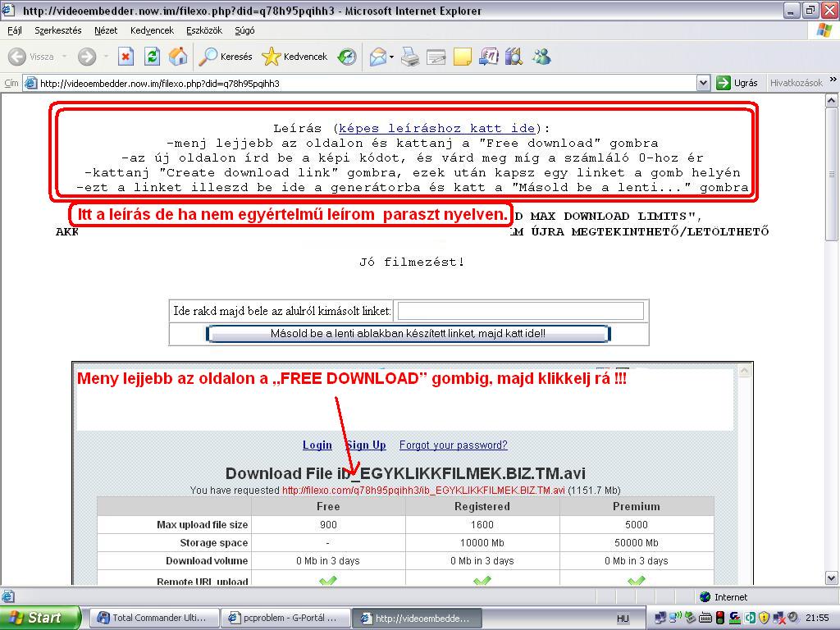Click the Research book toolbar icon
840x630 pixels.
[x=514, y=57]
